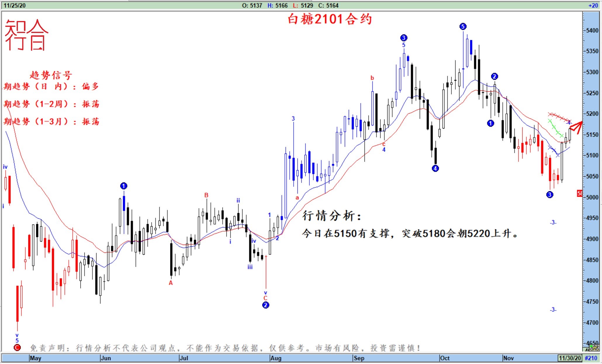Click the balance scales icon near the price axis
Viewport: 602px width, 364px height.
click(x=595, y=348)
